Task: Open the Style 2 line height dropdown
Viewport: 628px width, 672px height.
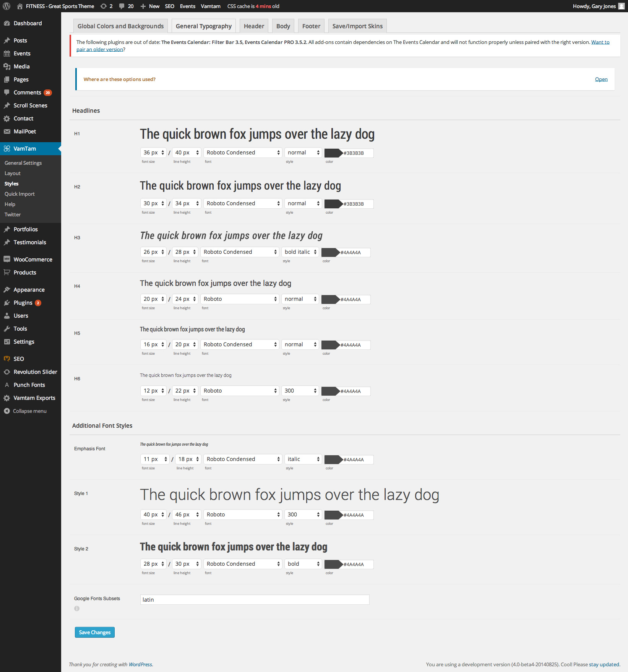Action: tap(187, 564)
